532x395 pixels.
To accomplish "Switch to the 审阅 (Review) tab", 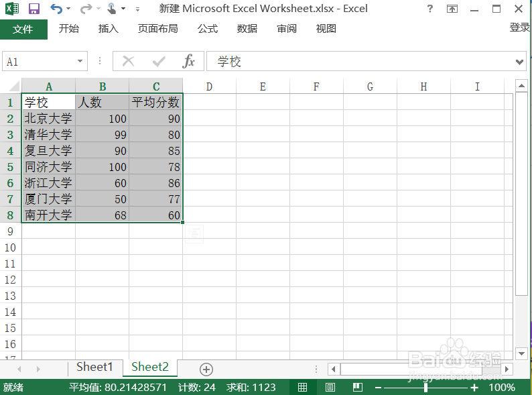I will [287, 29].
